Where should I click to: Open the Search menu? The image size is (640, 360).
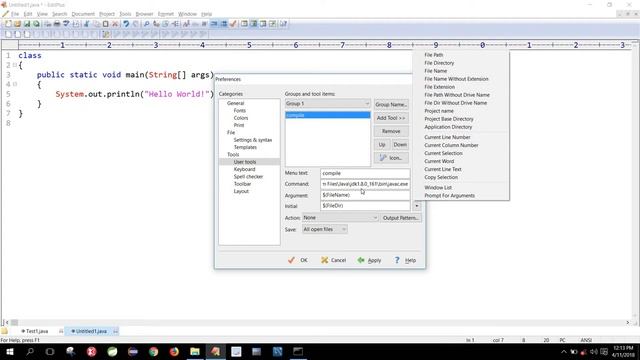(59, 14)
